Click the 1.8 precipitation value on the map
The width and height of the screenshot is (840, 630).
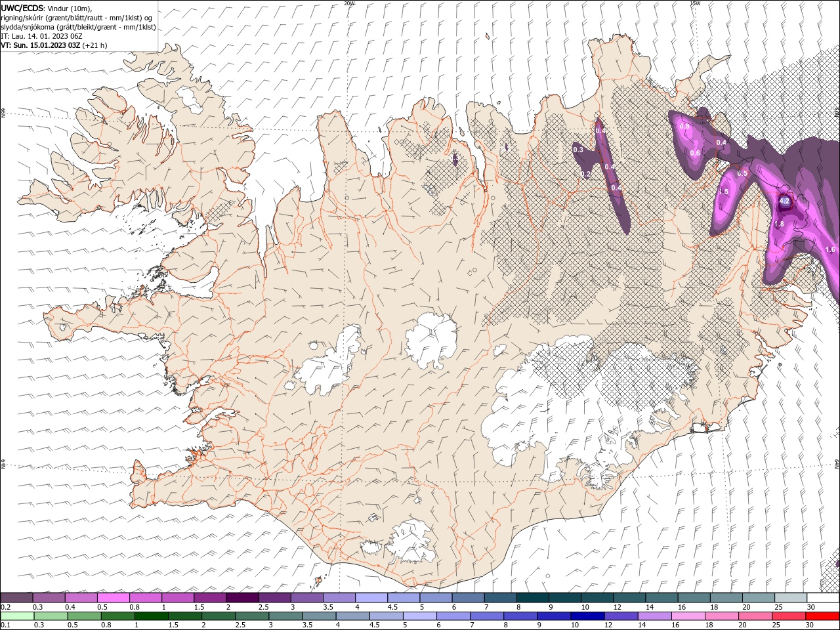pos(779,224)
